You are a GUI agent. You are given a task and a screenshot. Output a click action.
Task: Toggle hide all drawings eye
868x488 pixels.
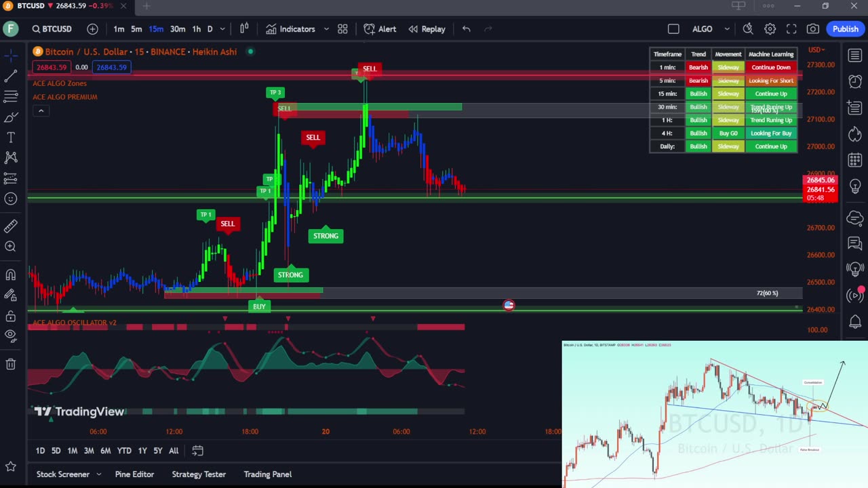coord(11,335)
